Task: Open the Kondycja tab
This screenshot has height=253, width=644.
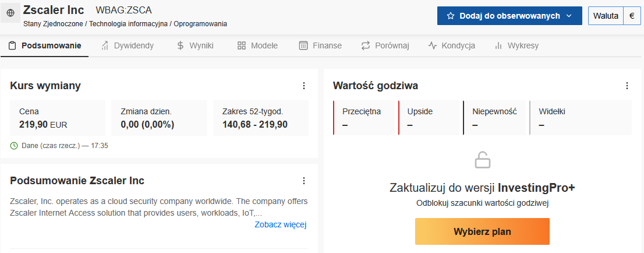Action: pyautogui.click(x=451, y=45)
